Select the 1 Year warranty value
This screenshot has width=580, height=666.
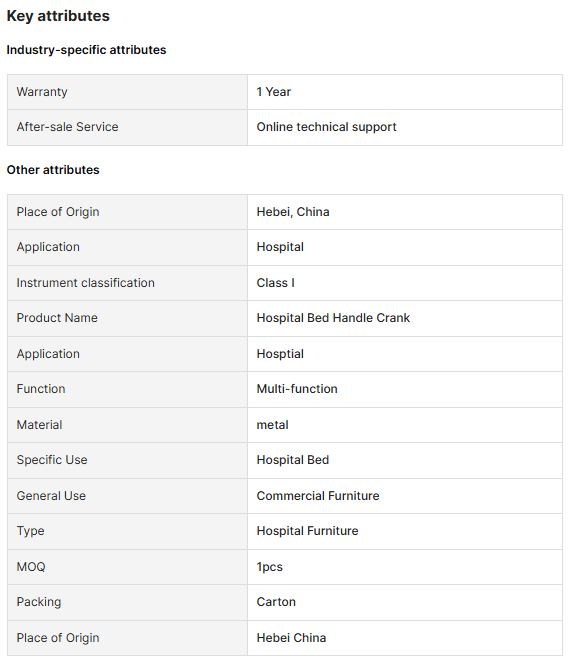tap(273, 92)
